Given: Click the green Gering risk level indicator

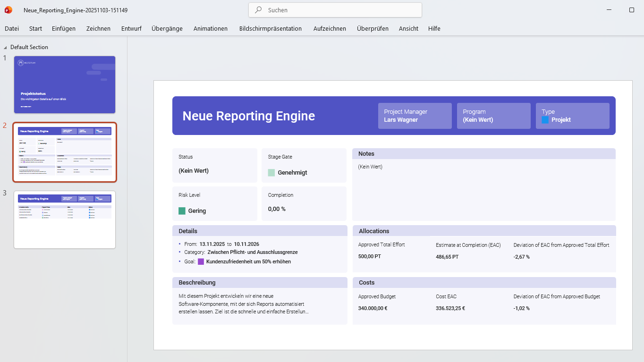Looking at the screenshot, I should (x=182, y=210).
